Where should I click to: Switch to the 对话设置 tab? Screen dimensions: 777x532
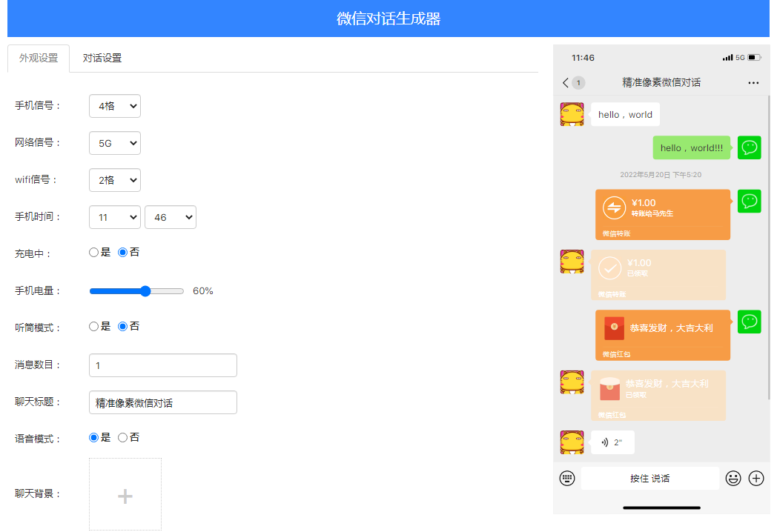[103, 58]
